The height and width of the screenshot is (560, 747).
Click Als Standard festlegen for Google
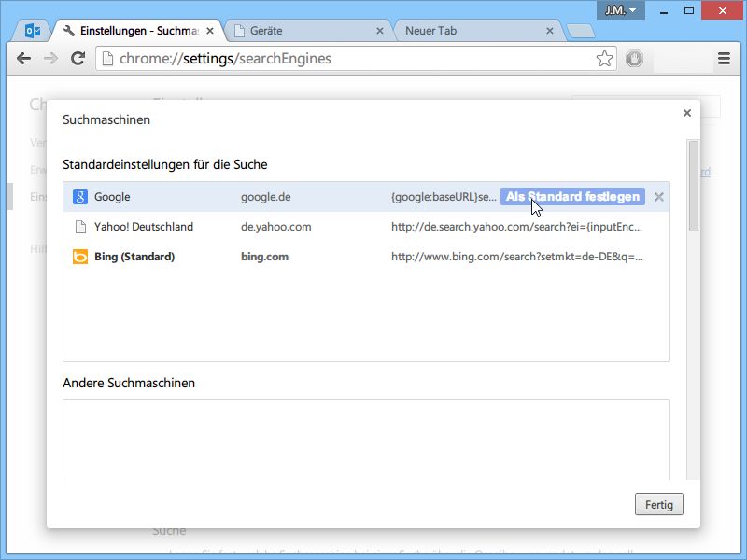(x=572, y=197)
